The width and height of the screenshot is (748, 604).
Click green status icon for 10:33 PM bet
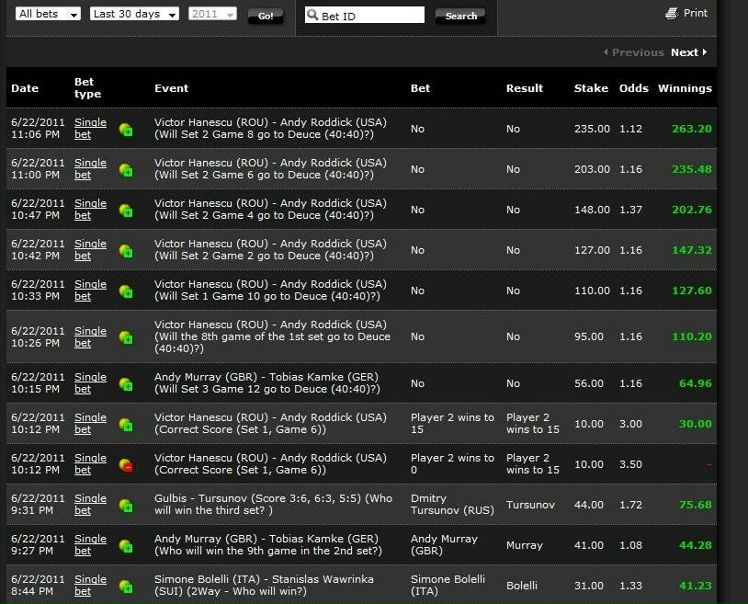(126, 292)
